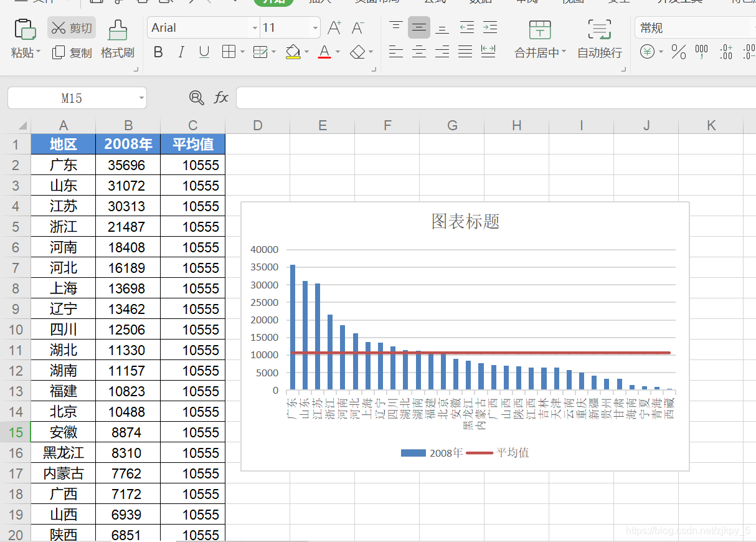This screenshot has height=542, width=756.
Task: Select cell containing 35696
Action: pyautogui.click(x=128, y=165)
